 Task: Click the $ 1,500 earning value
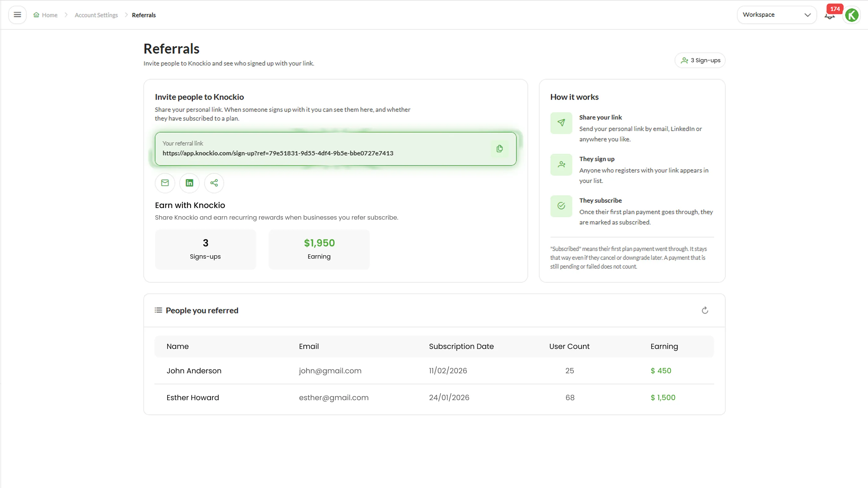[663, 397]
